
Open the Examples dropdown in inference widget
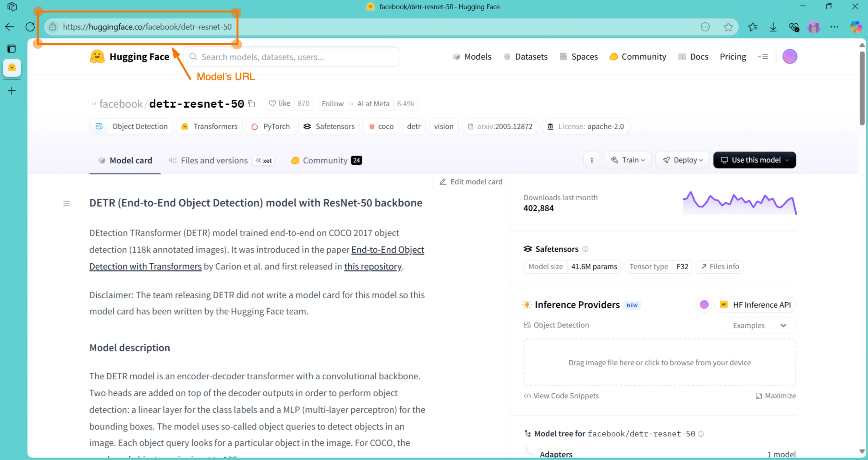[759, 325]
